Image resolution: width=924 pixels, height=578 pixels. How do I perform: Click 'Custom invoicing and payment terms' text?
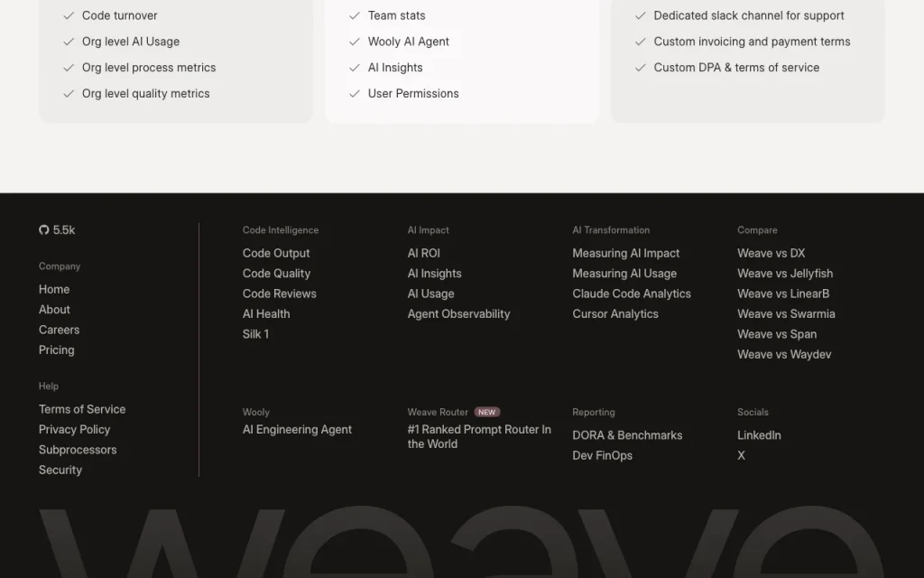pyautogui.click(x=752, y=42)
